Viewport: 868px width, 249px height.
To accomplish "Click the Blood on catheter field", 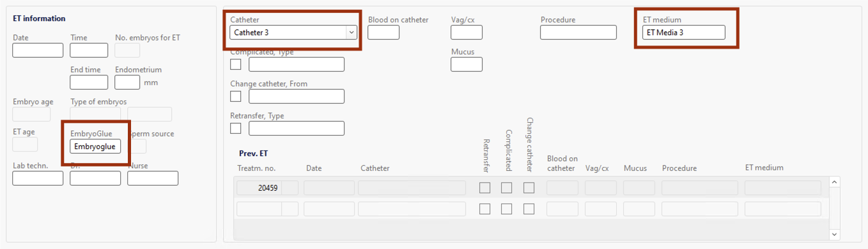I will [x=384, y=32].
